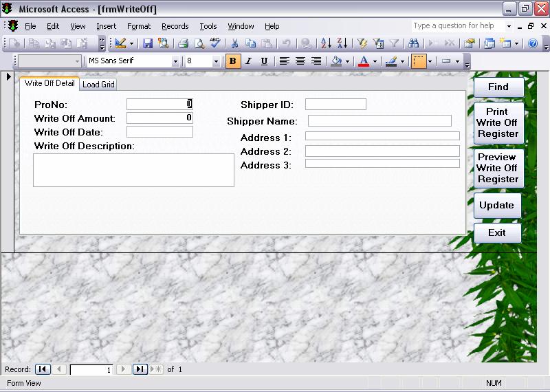Click the Write Off Description text box
The image size is (550, 392).
(x=133, y=170)
